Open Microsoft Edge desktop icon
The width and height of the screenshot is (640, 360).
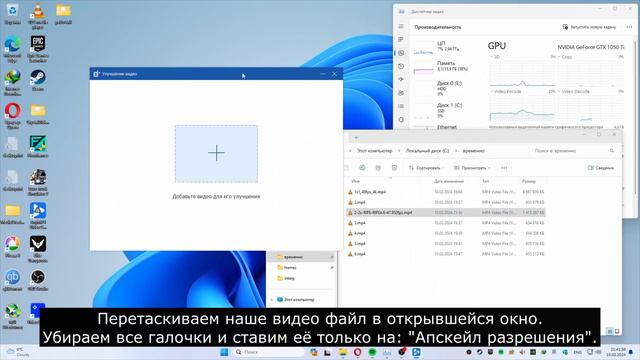tap(12, 49)
